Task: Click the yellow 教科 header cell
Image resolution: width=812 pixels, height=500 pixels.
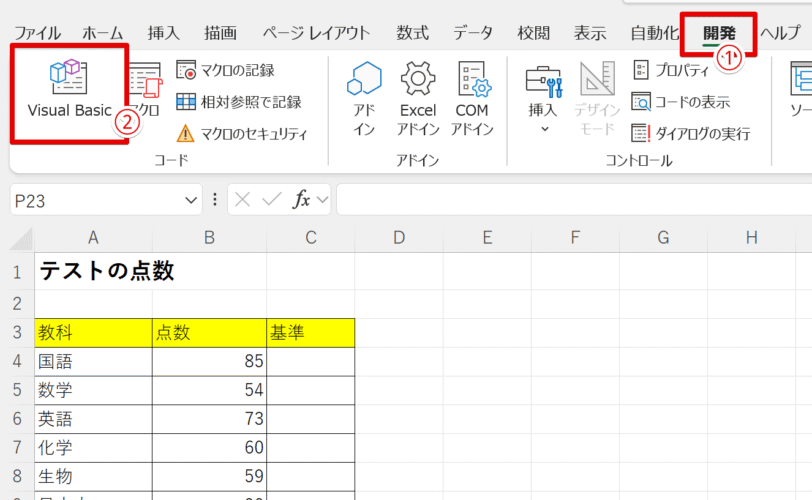Action: click(93, 332)
